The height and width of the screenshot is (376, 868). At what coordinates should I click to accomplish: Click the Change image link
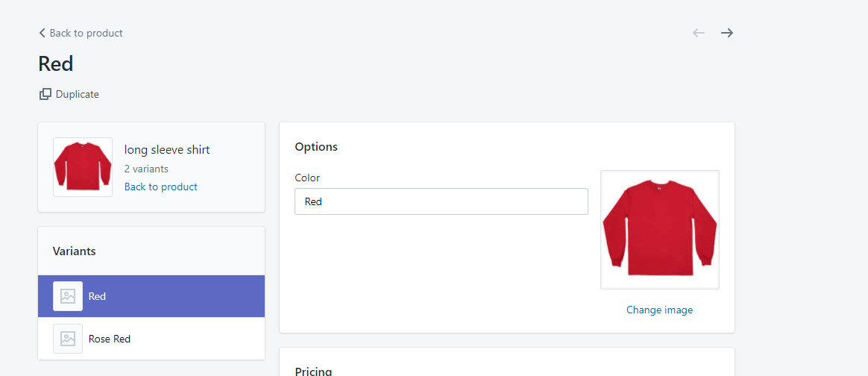tap(659, 310)
